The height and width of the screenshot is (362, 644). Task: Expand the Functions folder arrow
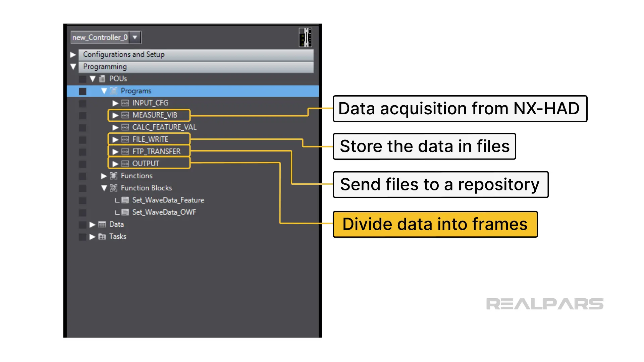[104, 176]
